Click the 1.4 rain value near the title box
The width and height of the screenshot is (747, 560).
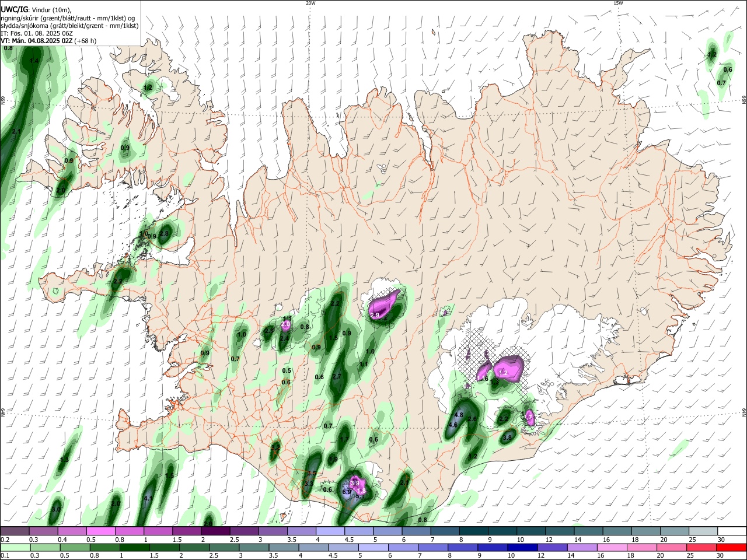tap(34, 61)
